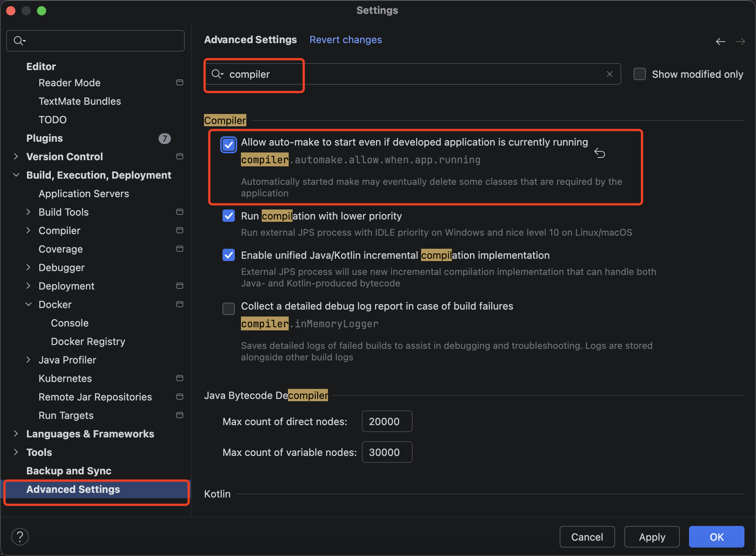
Task: Go back using the left arrow
Action: [720, 42]
